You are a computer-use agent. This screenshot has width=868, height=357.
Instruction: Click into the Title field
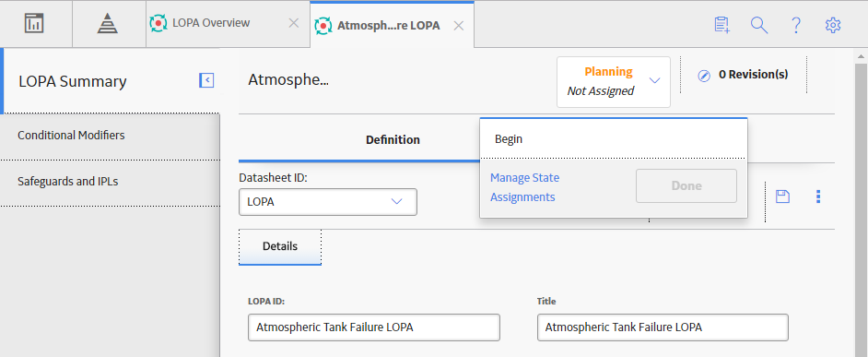click(663, 327)
